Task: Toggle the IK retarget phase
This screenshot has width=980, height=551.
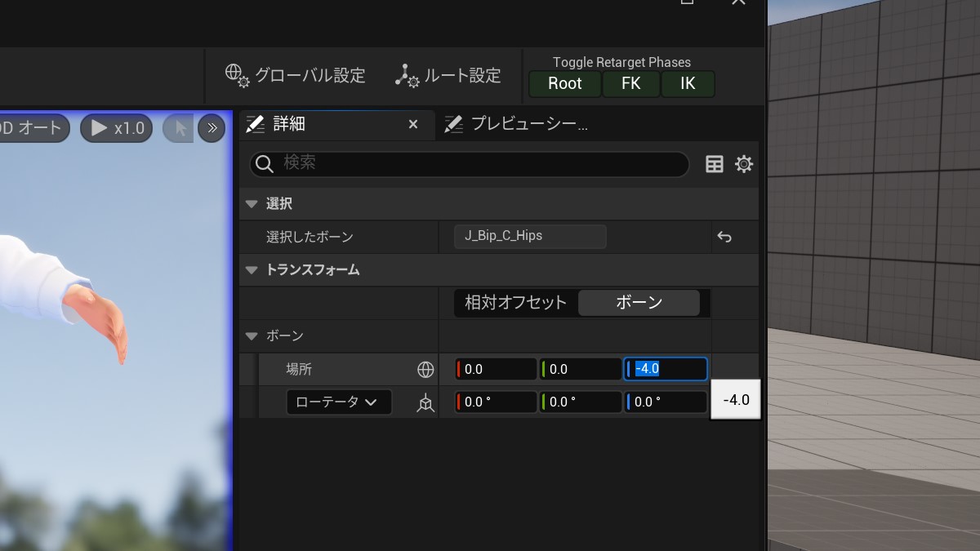Action: pyautogui.click(x=688, y=83)
